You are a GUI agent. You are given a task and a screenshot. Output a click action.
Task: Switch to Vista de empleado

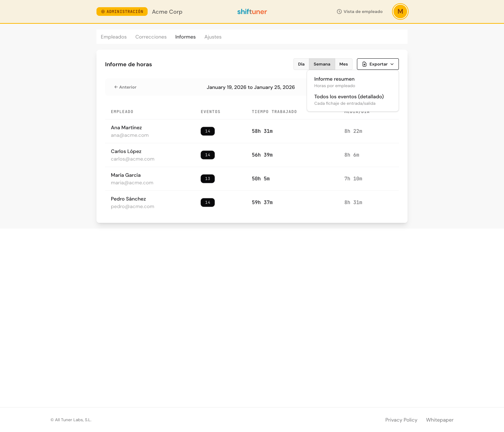(360, 12)
